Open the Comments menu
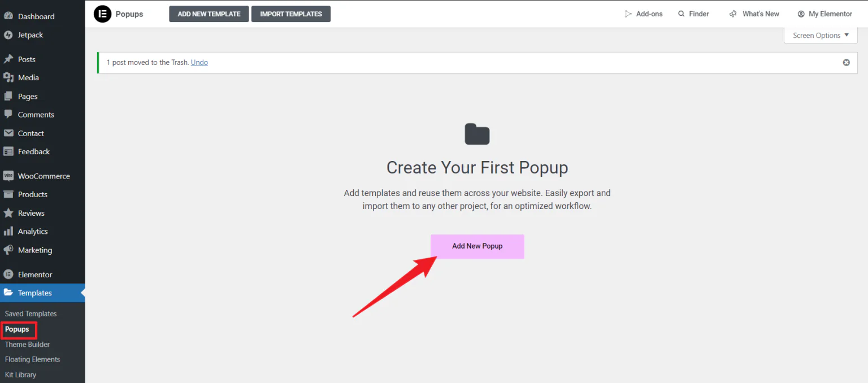The width and height of the screenshot is (868, 383). coord(42,114)
